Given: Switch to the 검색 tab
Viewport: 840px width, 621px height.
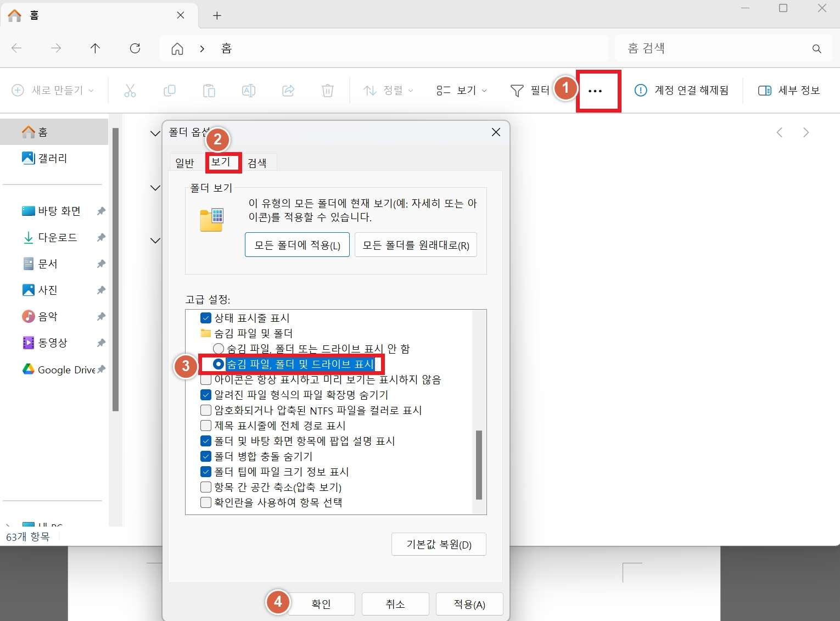Looking at the screenshot, I should tap(257, 163).
